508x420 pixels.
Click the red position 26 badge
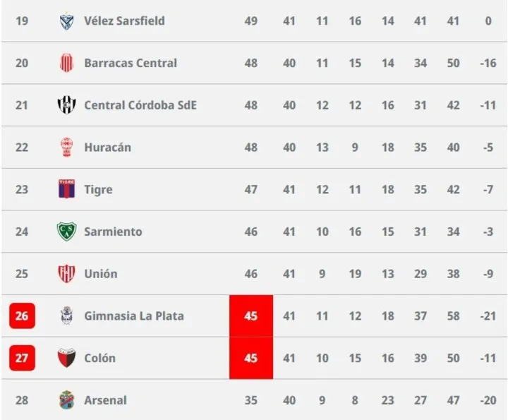point(22,316)
